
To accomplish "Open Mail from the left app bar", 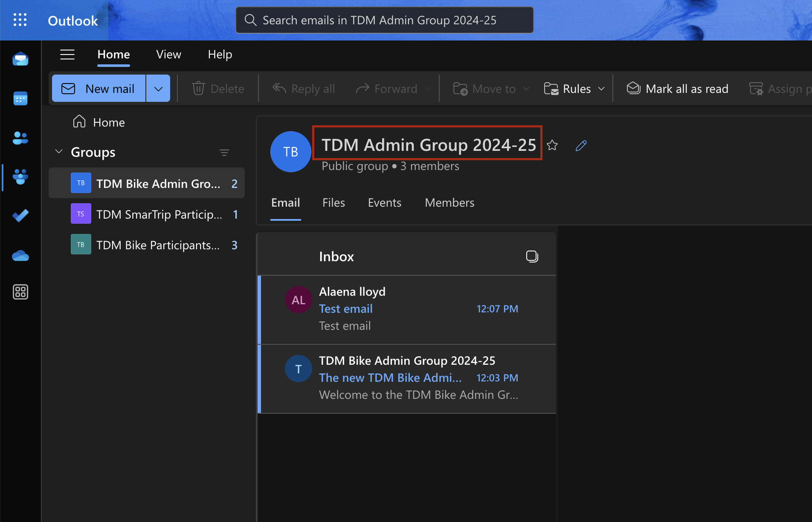I will pyautogui.click(x=20, y=59).
